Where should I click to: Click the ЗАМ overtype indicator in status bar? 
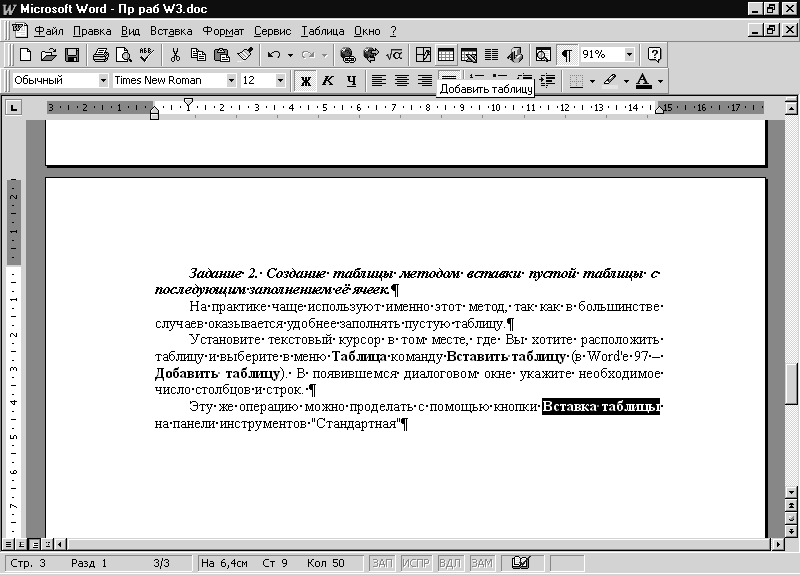[482, 564]
